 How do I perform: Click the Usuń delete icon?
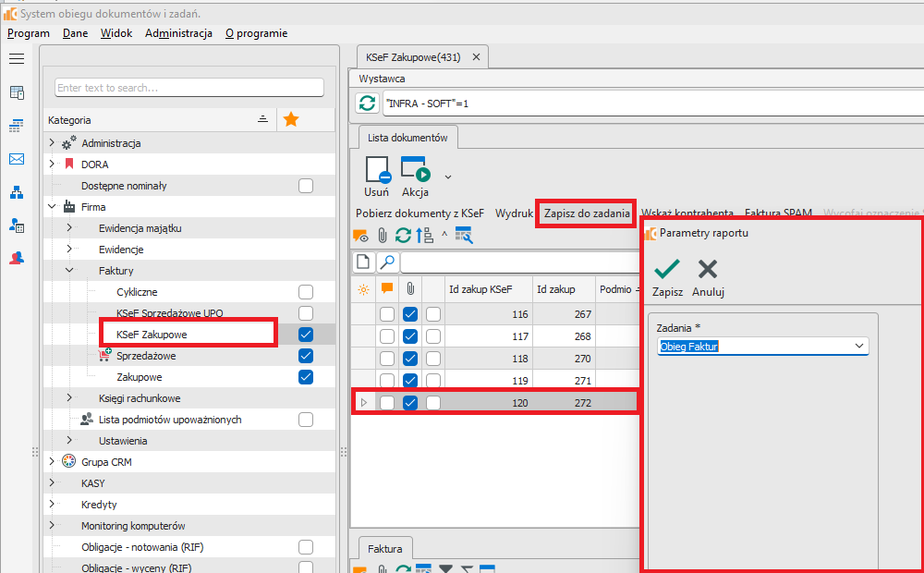pos(377,170)
